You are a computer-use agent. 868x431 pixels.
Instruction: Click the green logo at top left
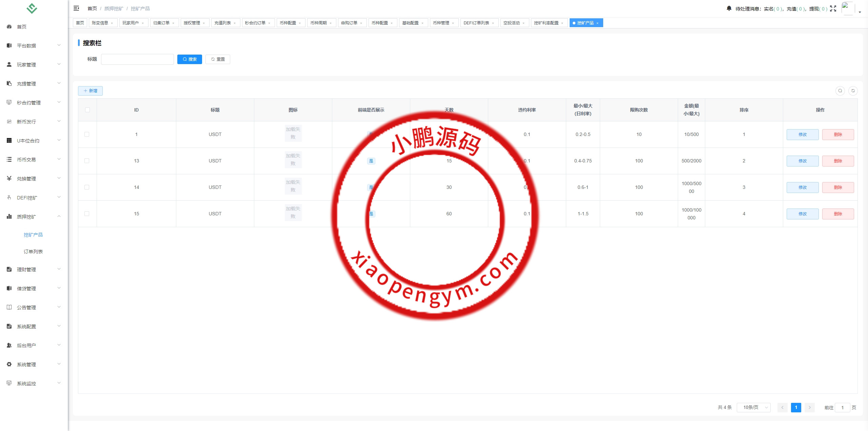click(x=32, y=8)
